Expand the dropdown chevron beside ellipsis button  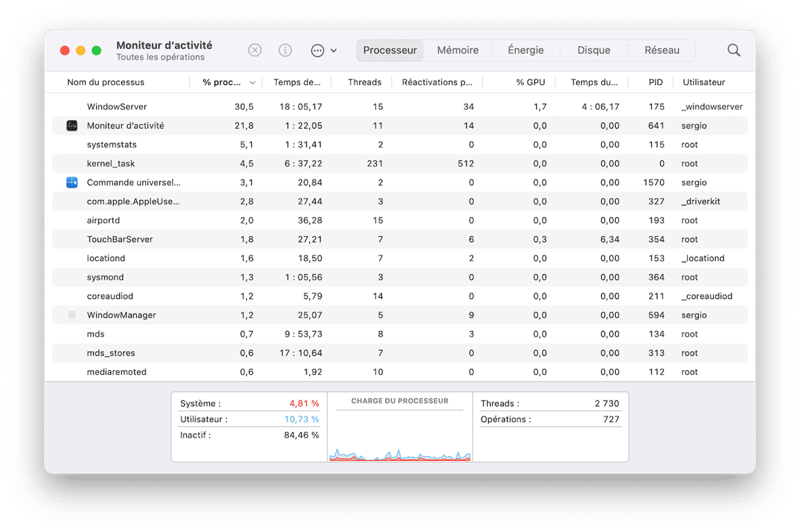point(334,51)
